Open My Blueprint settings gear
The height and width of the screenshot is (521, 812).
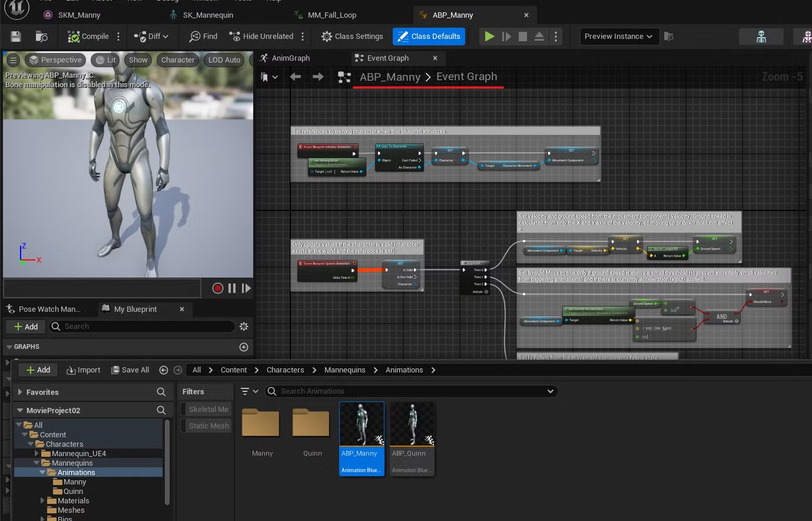pos(244,327)
